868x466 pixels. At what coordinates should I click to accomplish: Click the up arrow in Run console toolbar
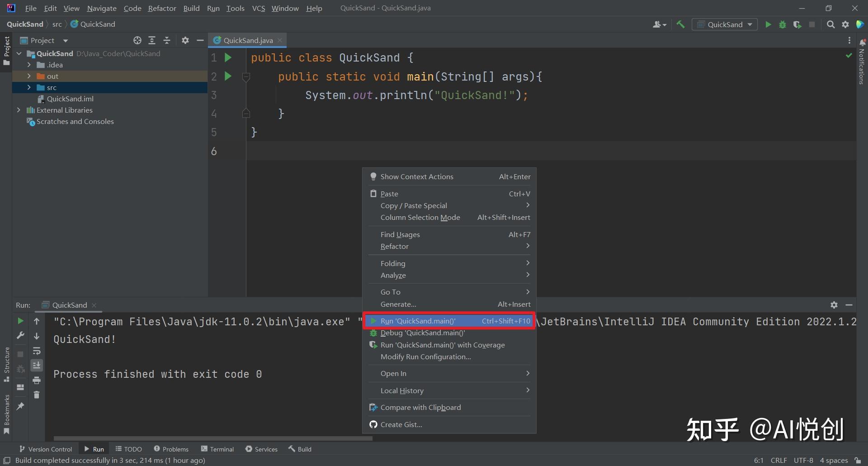pyautogui.click(x=37, y=321)
